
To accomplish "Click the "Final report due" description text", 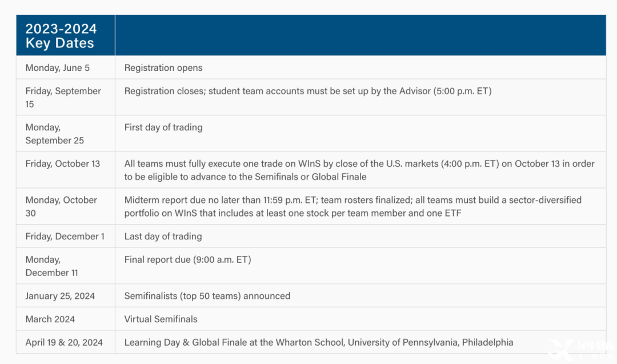I will tap(187, 260).
